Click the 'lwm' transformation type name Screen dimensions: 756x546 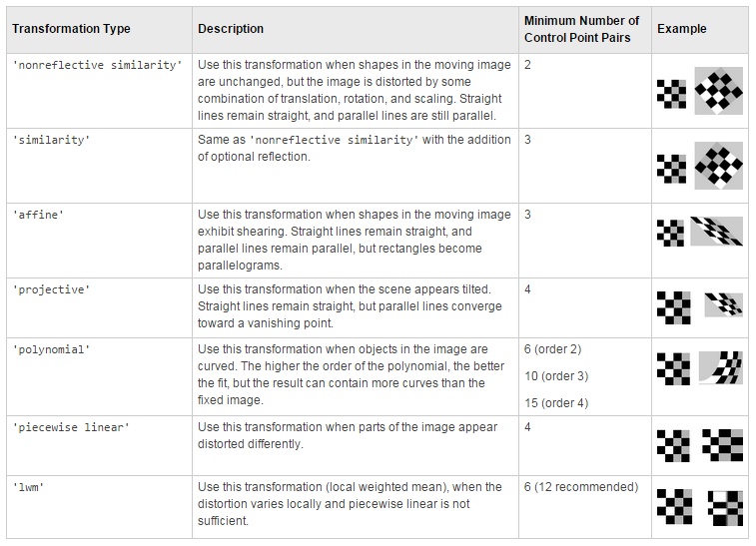click(x=27, y=487)
